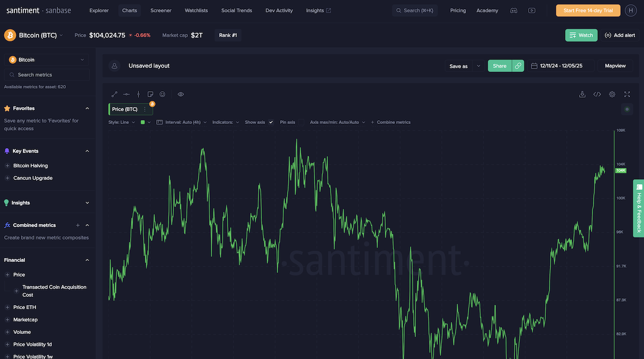
Task: Open the emoji picker tool
Action: pyautogui.click(x=163, y=94)
